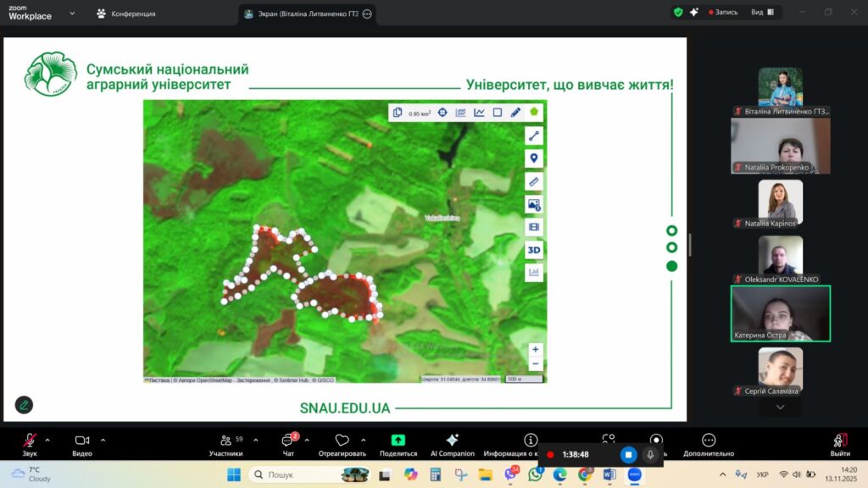Open the Чат chat panel
This screenshot has height=488, width=868.
[287, 444]
